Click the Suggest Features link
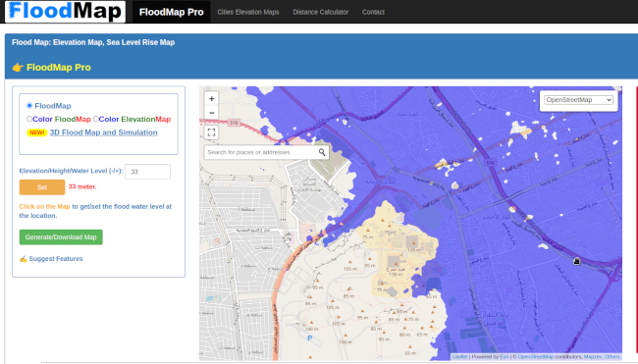The width and height of the screenshot is (638, 364). (x=55, y=259)
